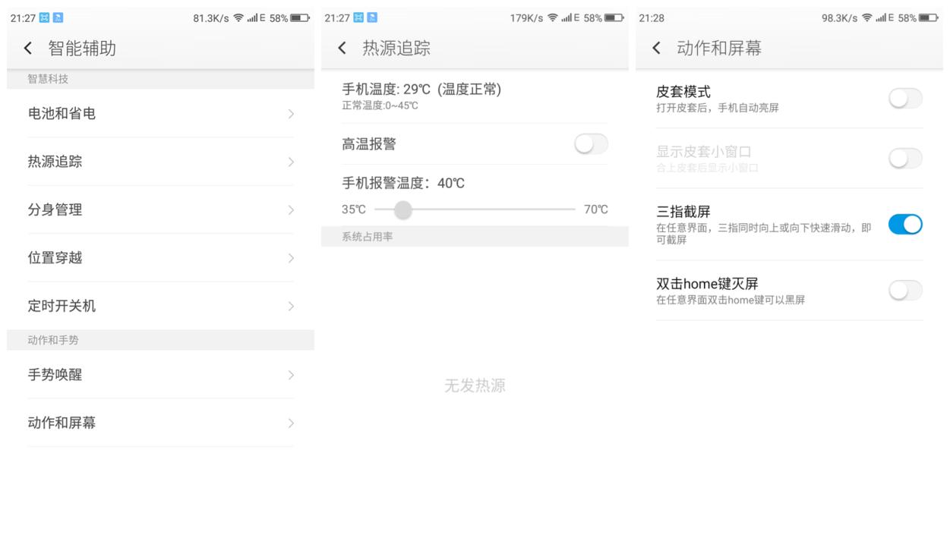Tap battery icon in 动作和屏幕 screen status bar
950x560 pixels.
point(929,18)
